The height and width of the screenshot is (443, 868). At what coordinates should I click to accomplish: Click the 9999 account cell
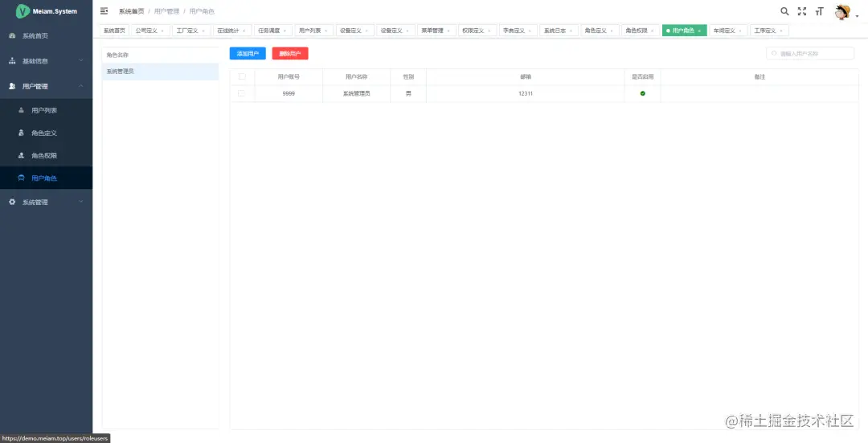pyautogui.click(x=289, y=93)
